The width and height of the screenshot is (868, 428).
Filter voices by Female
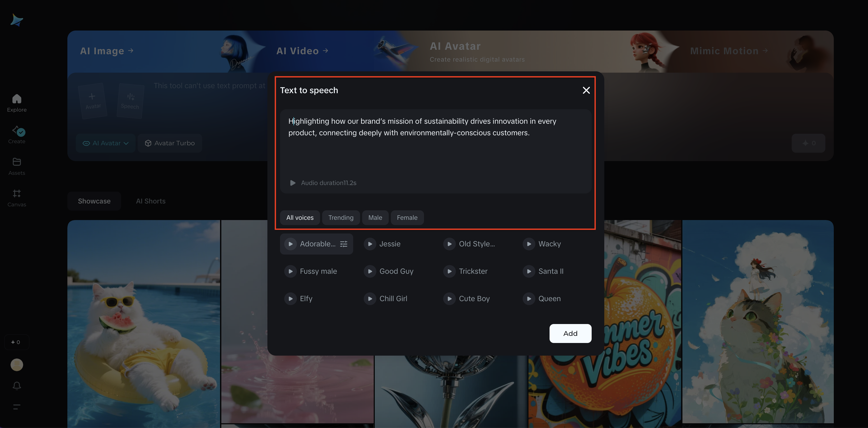(407, 218)
